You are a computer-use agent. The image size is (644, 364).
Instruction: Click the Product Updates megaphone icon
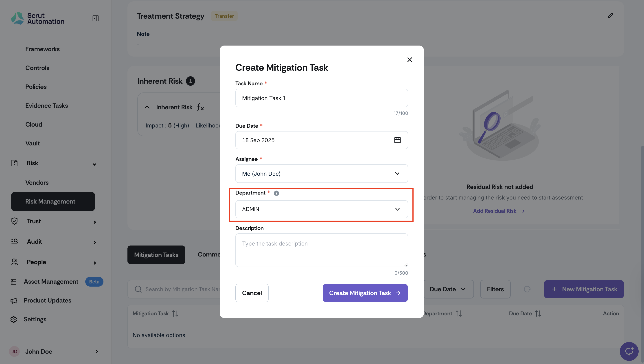click(x=14, y=300)
